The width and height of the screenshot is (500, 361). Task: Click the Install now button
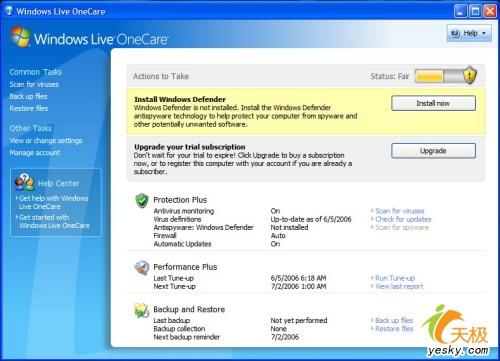click(433, 103)
